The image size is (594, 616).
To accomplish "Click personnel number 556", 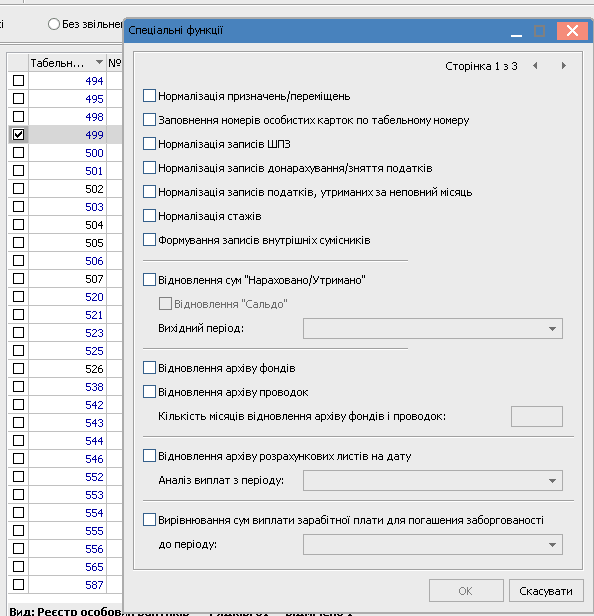I will coord(94,549).
